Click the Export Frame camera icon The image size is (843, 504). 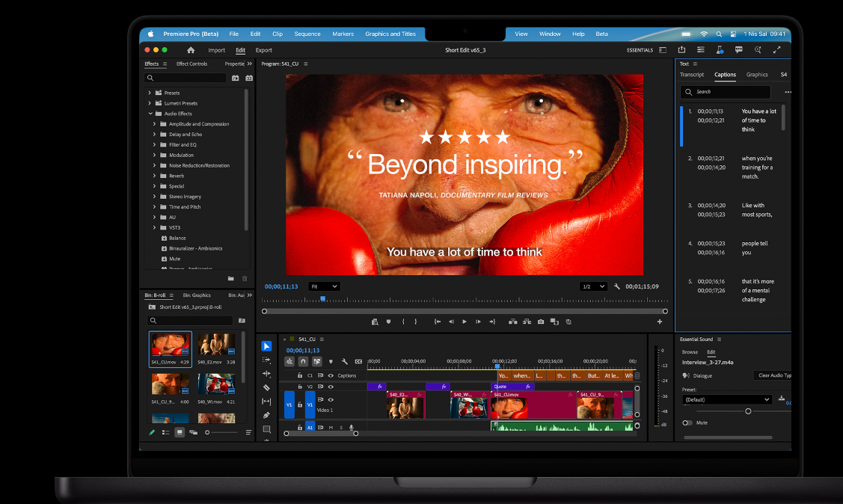point(540,322)
